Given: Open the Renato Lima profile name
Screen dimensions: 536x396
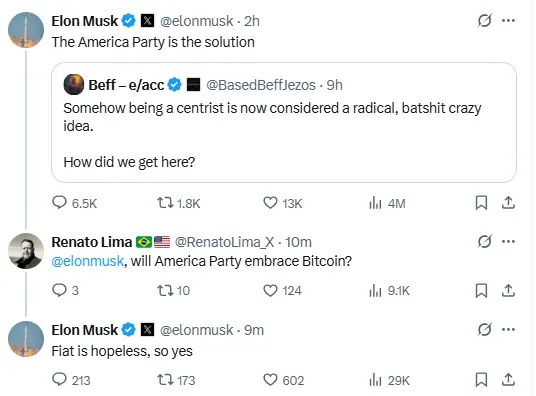Looking at the screenshot, I should (x=92, y=242).
